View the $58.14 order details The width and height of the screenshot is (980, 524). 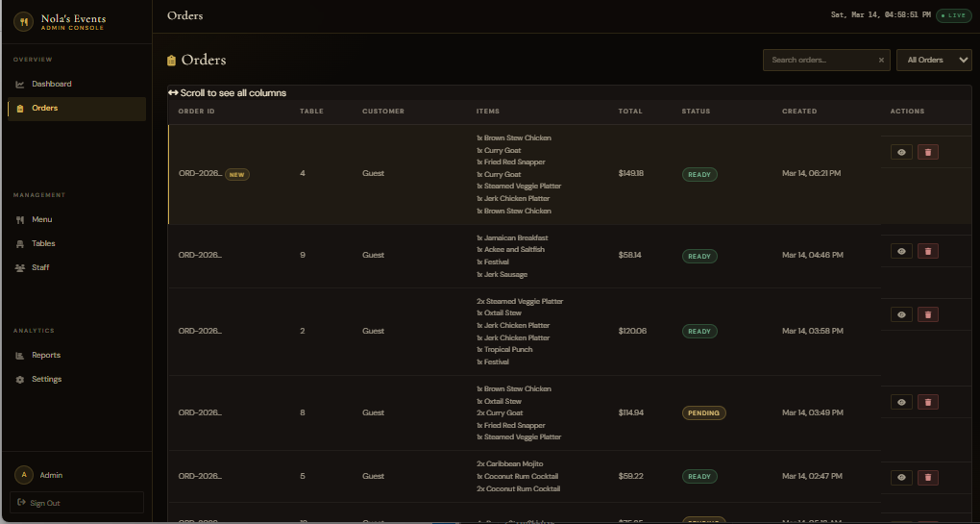click(901, 251)
